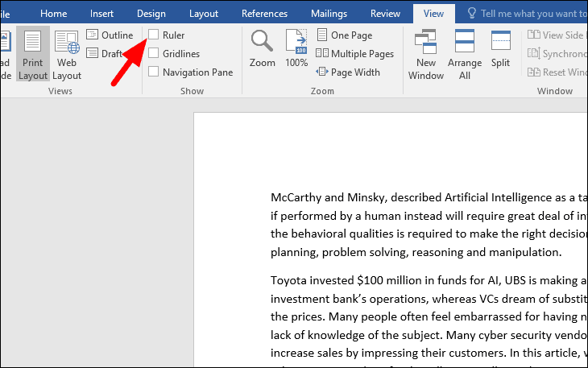The image size is (588, 368).
Task: Enable the Navigation Pane checkbox
Action: (x=153, y=71)
